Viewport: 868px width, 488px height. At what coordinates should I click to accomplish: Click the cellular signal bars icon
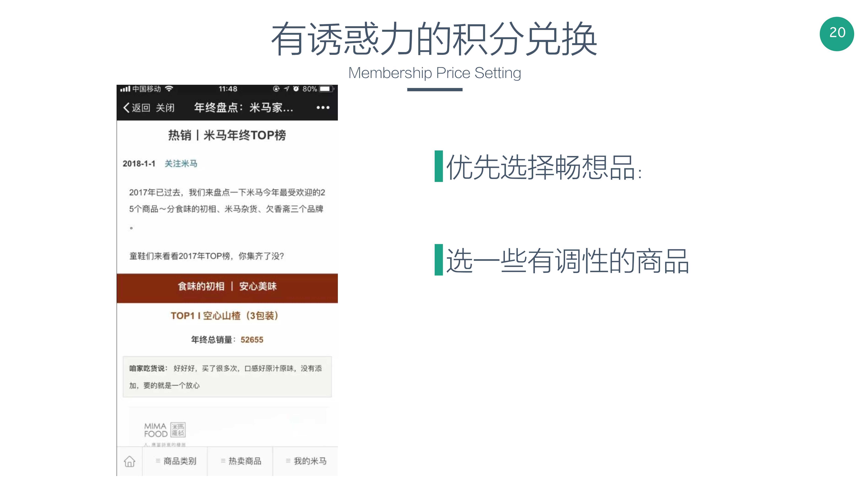pyautogui.click(x=125, y=89)
